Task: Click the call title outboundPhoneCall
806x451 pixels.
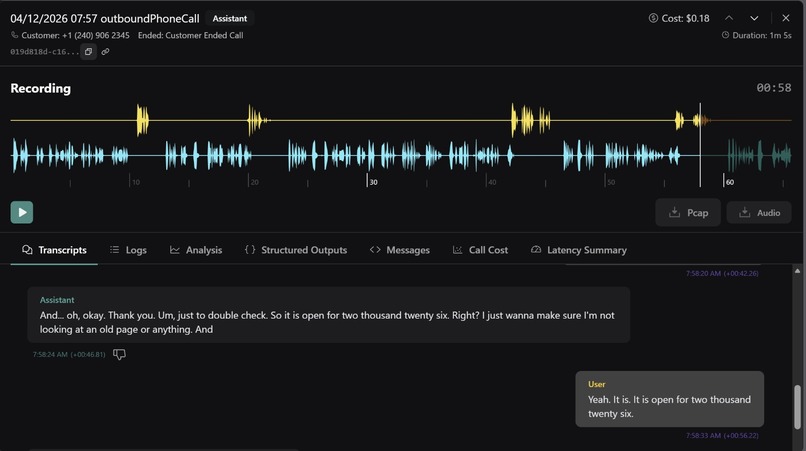Action: (150, 19)
